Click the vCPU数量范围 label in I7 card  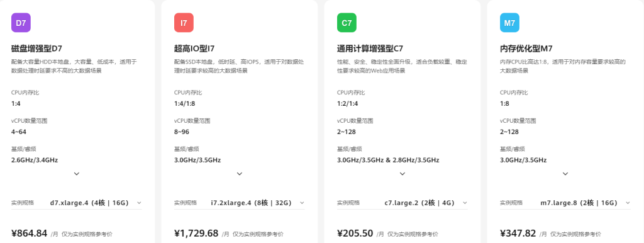tap(192, 121)
